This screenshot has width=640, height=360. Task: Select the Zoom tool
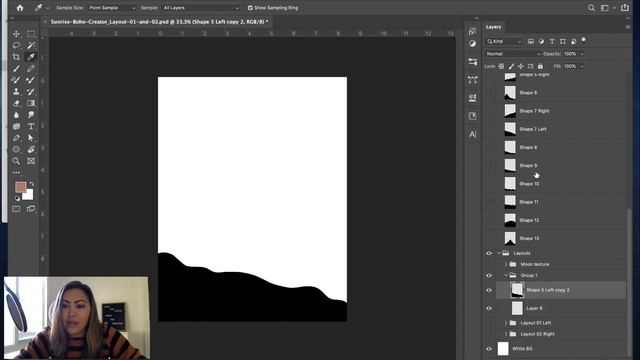(x=16, y=161)
